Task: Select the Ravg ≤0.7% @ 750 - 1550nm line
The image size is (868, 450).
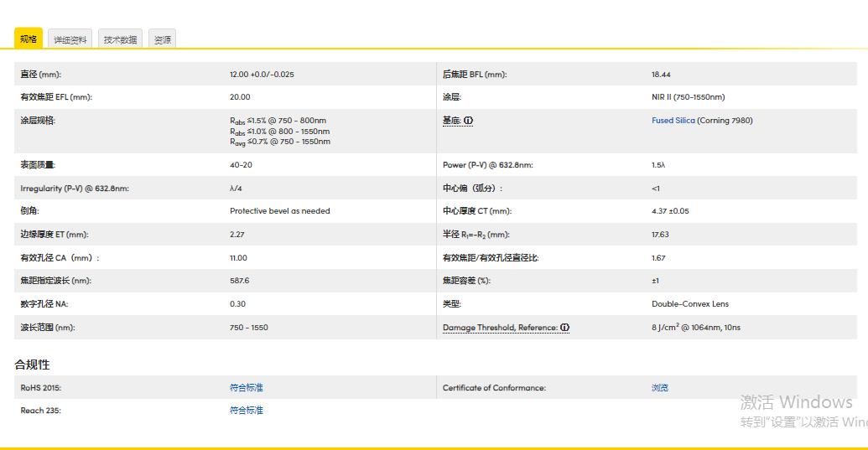Action: 280,142
